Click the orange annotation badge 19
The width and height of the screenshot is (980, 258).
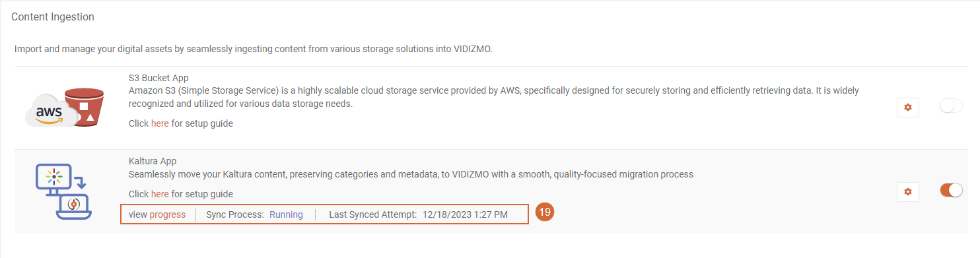(x=545, y=212)
